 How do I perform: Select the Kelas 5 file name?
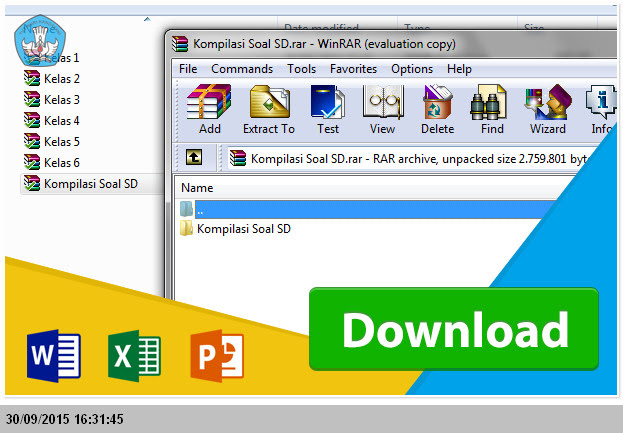(x=62, y=142)
